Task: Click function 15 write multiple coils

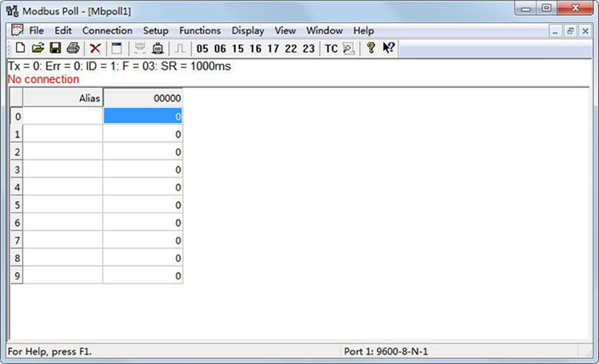Action: [238, 48]
